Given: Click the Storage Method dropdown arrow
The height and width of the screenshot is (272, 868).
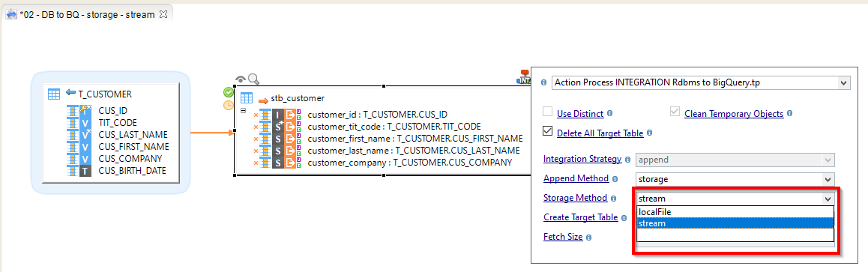Looking at the screenshot, I should click(828, 199).
